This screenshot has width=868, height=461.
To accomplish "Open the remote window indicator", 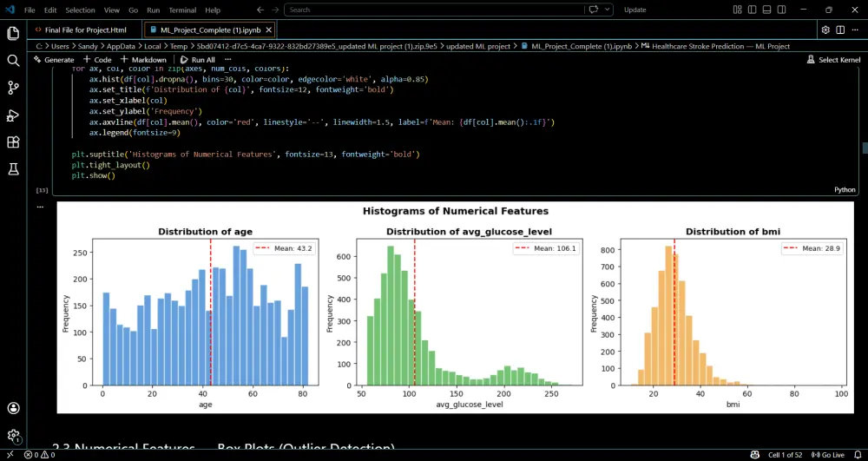I will (10, 455).
